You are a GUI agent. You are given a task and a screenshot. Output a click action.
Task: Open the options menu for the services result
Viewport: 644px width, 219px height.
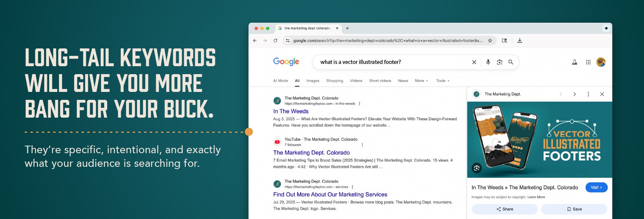point(352,187)
